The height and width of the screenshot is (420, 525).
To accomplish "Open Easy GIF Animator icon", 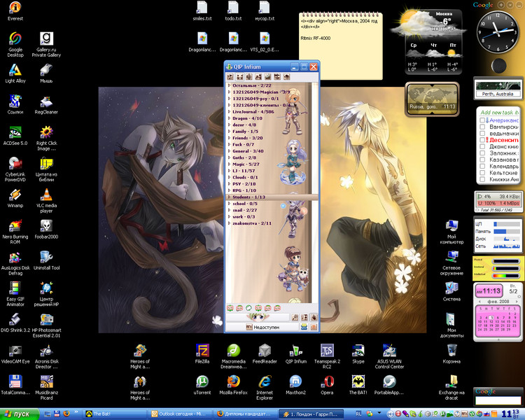I will point(15,294).
